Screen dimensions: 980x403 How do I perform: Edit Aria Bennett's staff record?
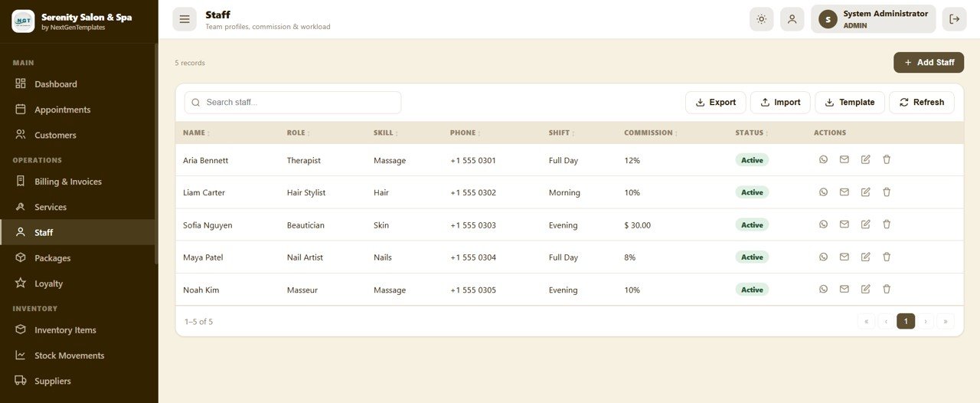coord(866,159)
